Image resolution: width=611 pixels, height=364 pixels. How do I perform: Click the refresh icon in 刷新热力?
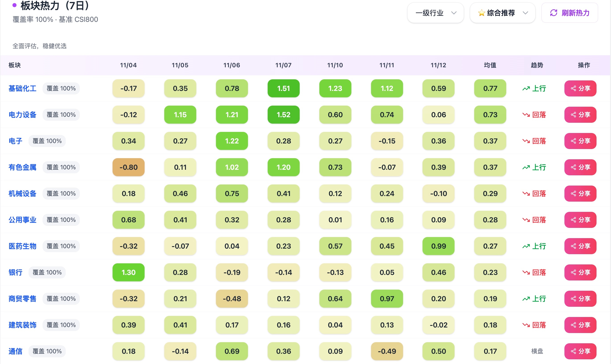554,13
